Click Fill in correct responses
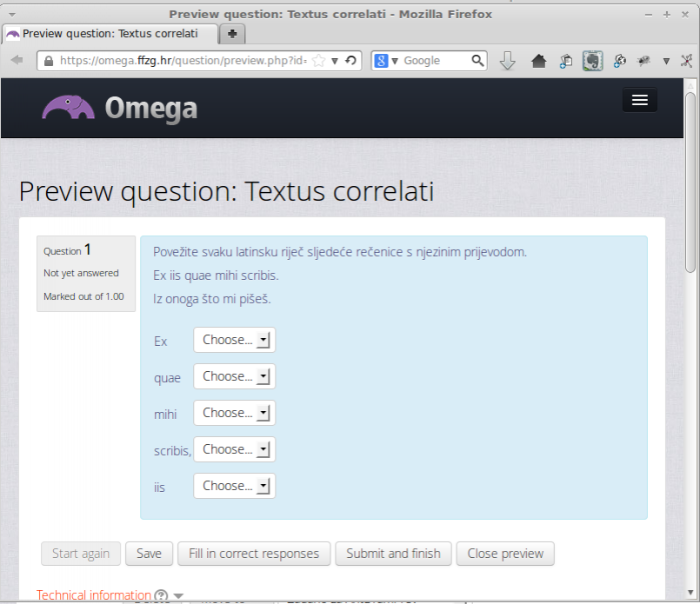700x604 pixels. (x=254, y=554)
